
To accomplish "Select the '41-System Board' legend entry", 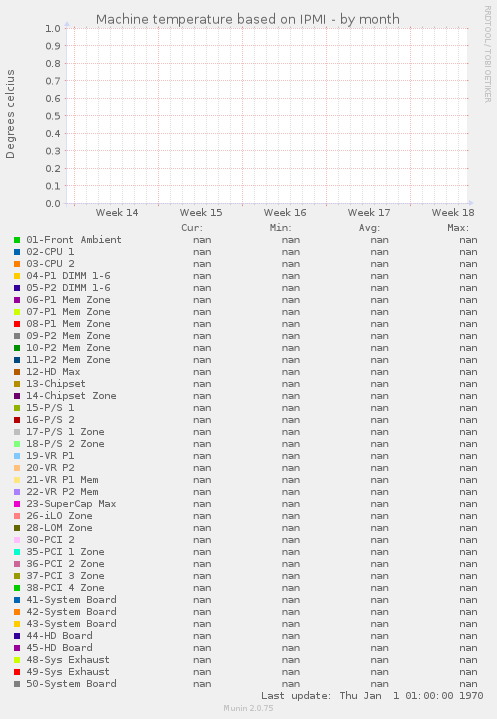I will [71, 599].
